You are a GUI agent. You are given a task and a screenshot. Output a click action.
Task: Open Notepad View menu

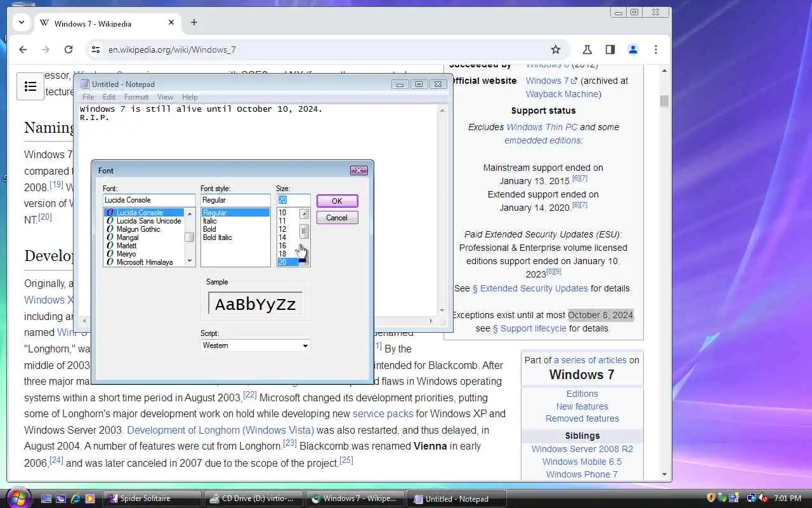[x=165, y=97]
